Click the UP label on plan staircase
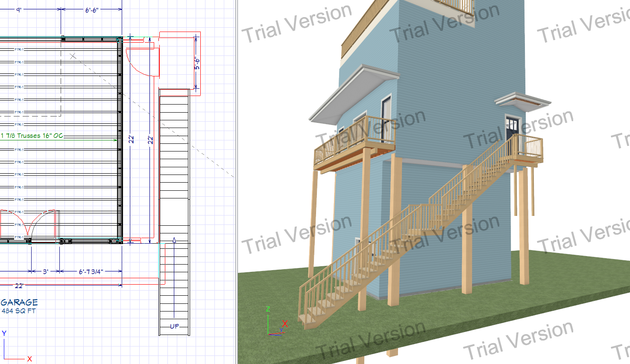The image size is (630, 364). 175,326
